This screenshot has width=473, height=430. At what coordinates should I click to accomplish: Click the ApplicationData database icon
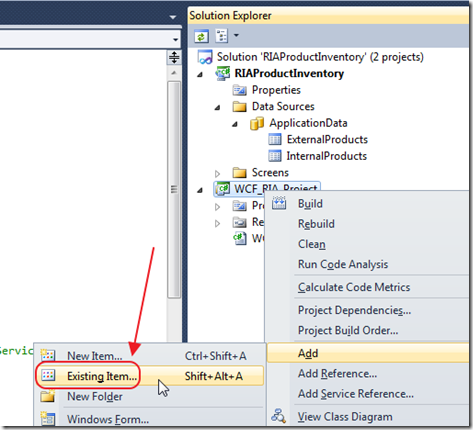click(257, 123)
